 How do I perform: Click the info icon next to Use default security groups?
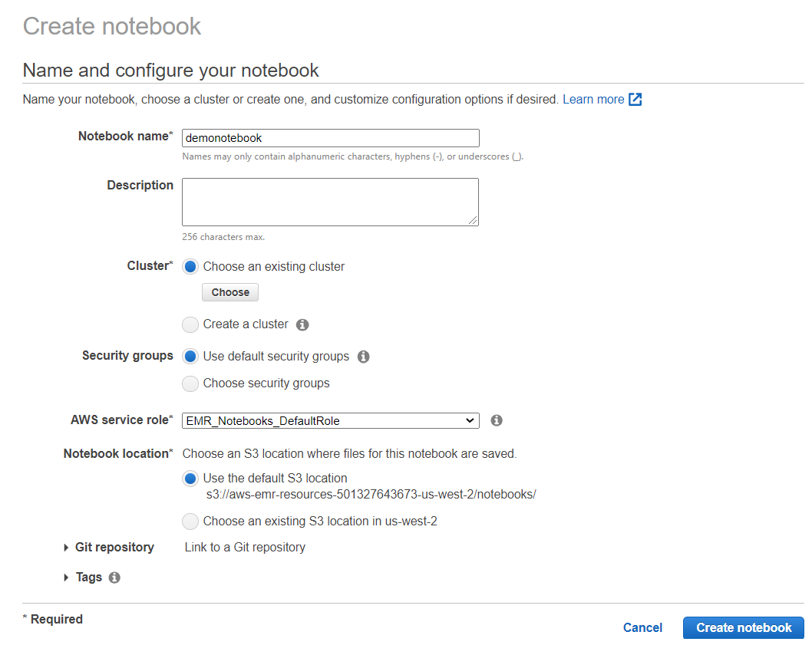click(x=363, y=356)
